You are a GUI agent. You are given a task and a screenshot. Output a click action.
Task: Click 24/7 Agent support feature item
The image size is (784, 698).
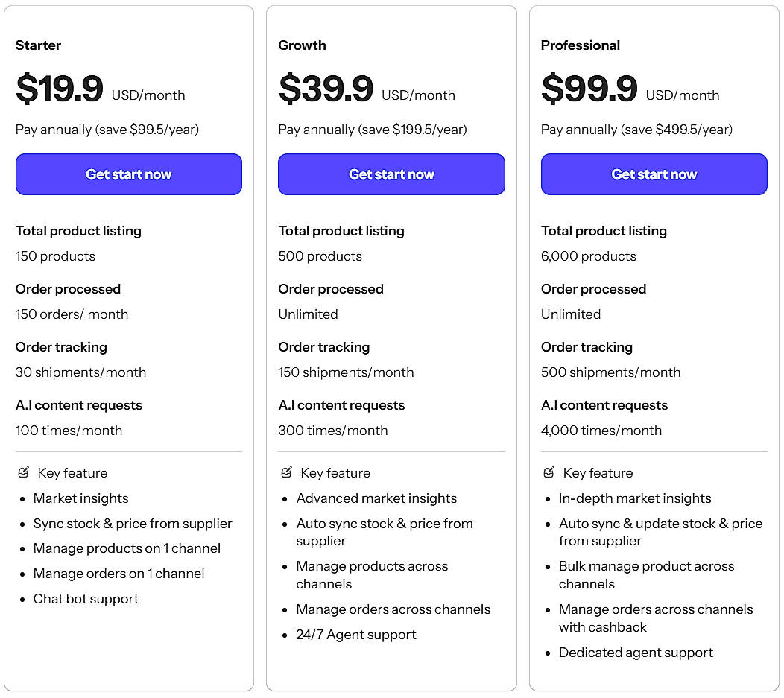(355, 635)
